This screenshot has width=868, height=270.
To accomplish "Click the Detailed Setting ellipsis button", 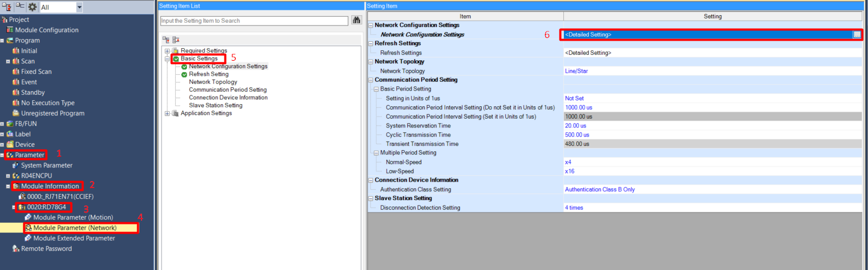I will point(857,35).
